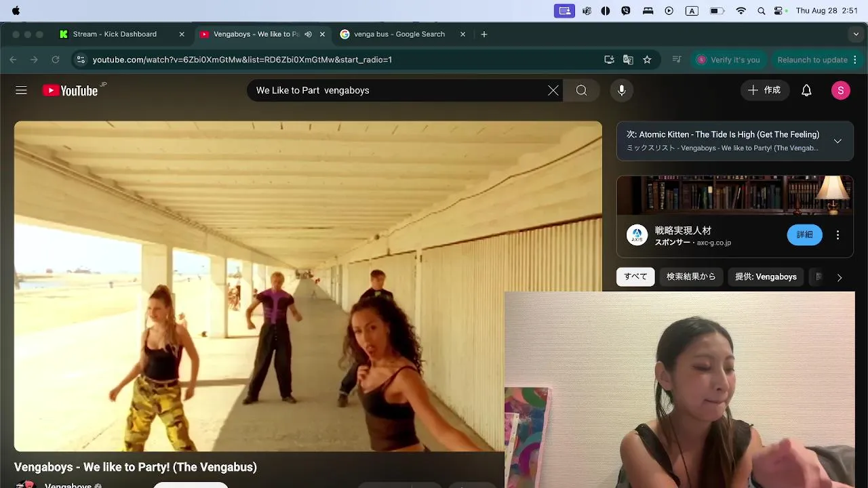Click the sponsor ad AXIS logo

637,235
